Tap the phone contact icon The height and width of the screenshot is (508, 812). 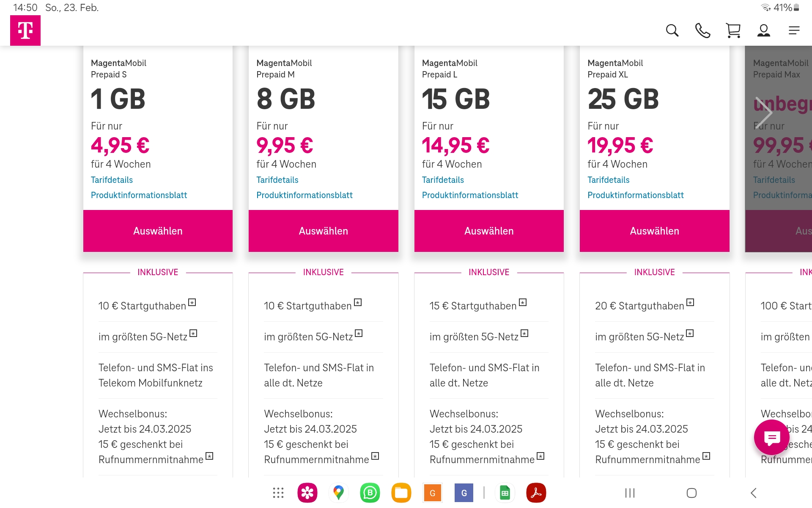coord(702,30)
